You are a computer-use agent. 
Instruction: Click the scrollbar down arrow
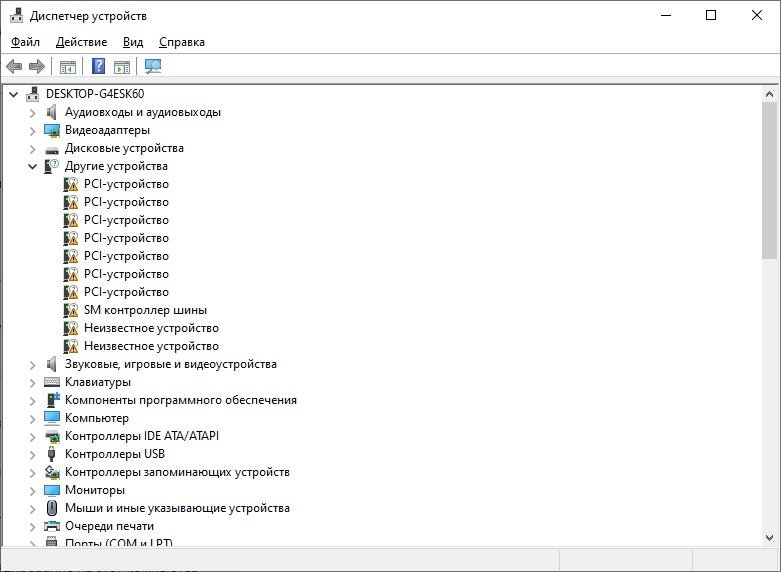click(769, 538)
